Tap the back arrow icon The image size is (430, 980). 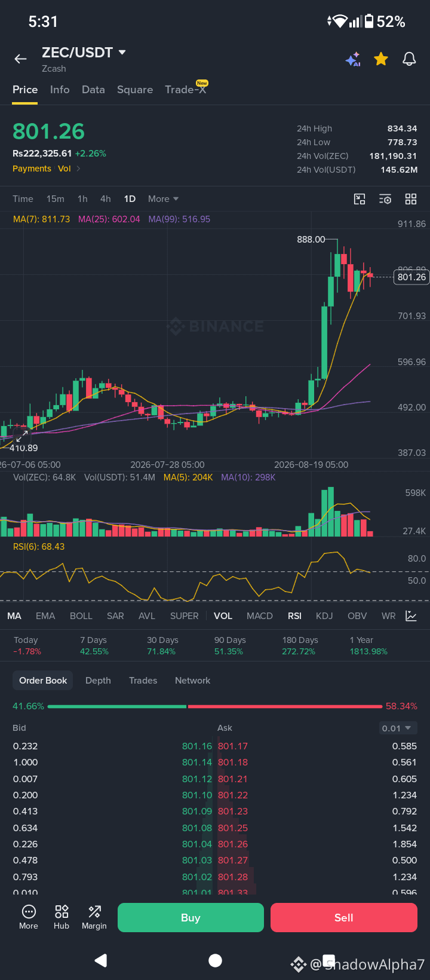(x=21, y=59)
